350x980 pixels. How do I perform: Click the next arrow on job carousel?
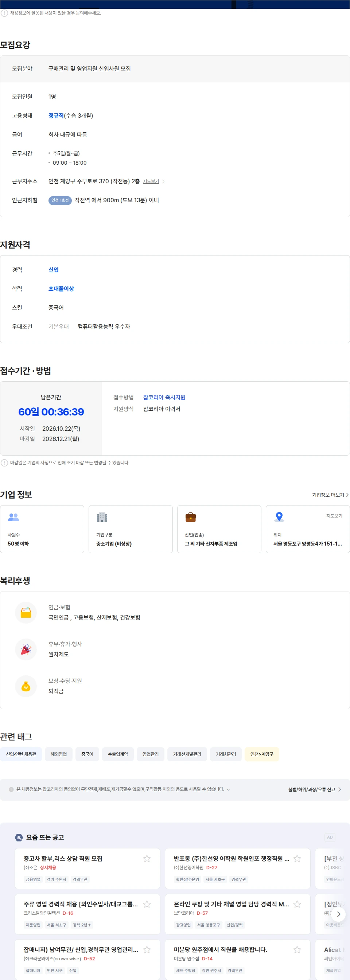[338, 914]
